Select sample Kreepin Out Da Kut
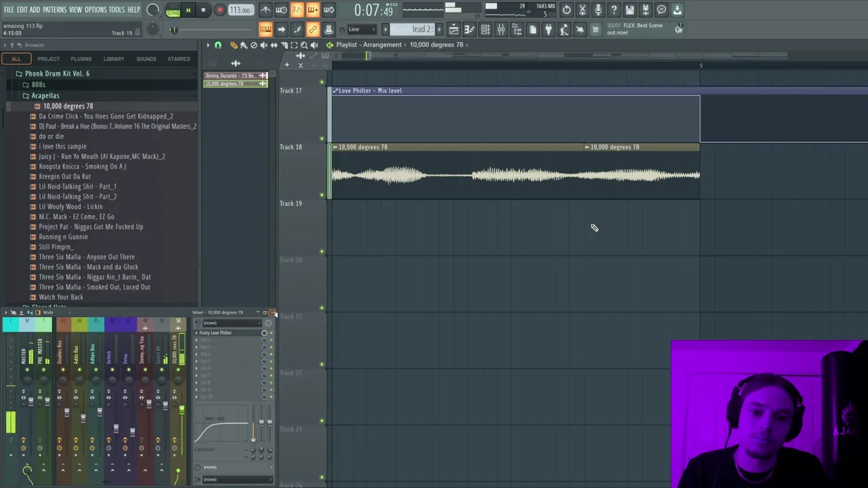 click(x=64, y=176)
